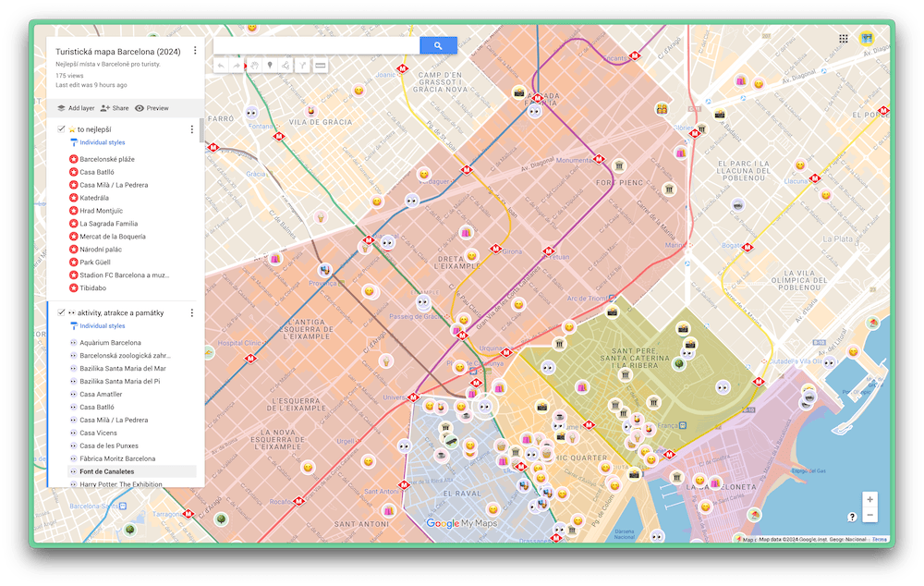The width and height of the screenshot is (924, 586).
Task: Click the metro marker beside Girona
Action: (x=495, y=249)
